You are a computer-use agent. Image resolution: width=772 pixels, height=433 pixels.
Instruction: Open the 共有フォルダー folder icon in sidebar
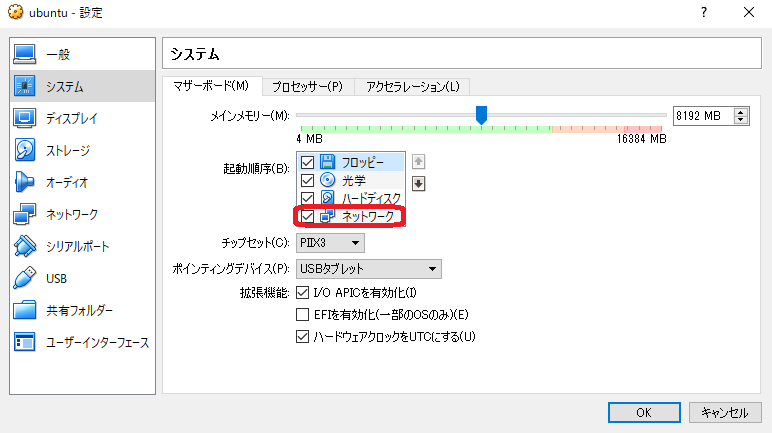point(25,310)
